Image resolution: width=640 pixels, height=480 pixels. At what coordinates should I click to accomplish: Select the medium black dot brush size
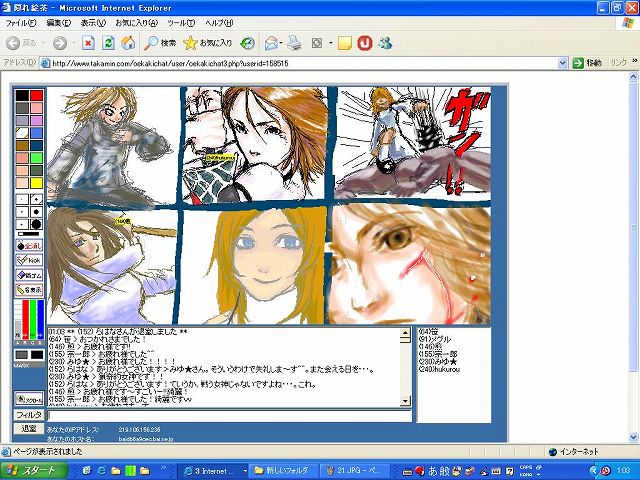(x=36, y=212)
